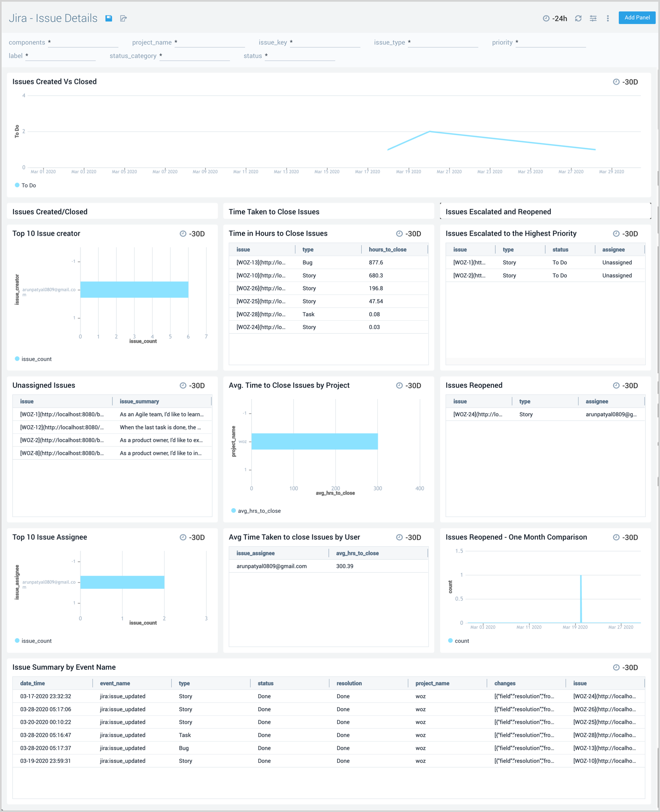
Task: Click the share dashboard icon
Action: tap(123, 18)
